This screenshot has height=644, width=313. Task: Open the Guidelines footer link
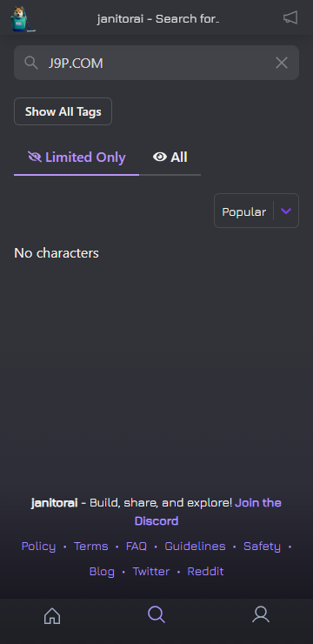click(x=195, y=547)
